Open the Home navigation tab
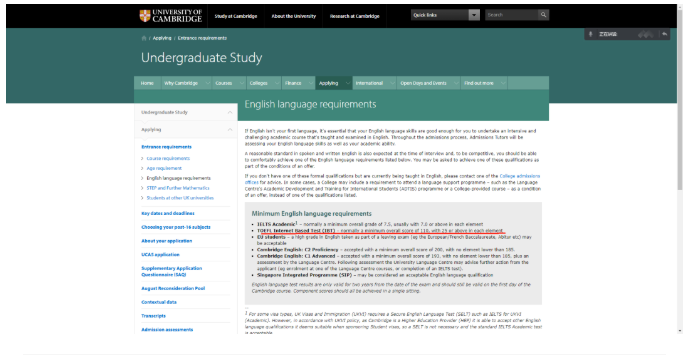692x363 pixels. pos(147,83)
